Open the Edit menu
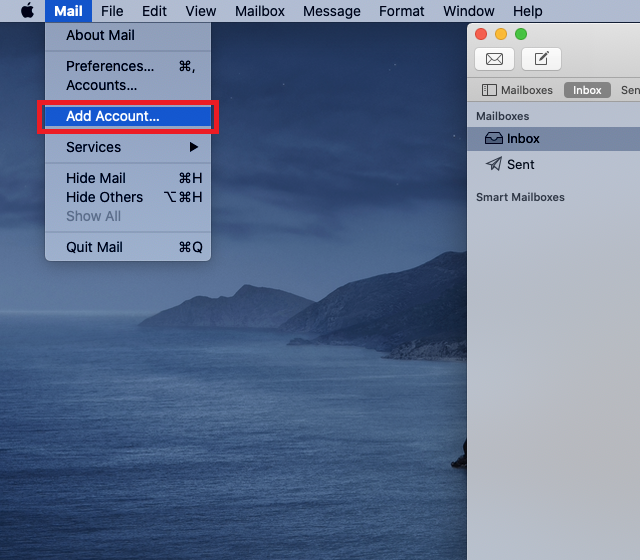This screenshot has height=560, width=640. coord(154,11)
